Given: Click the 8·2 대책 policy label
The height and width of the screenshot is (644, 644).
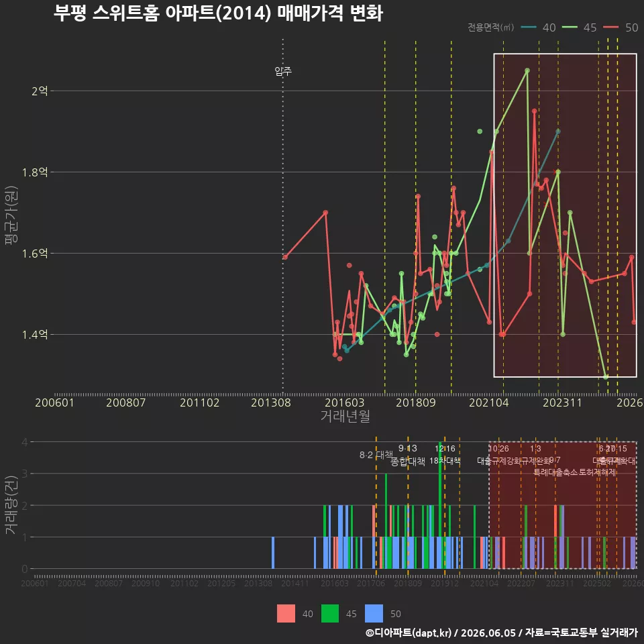Looking at the screenshot, I should pos(376,455).
